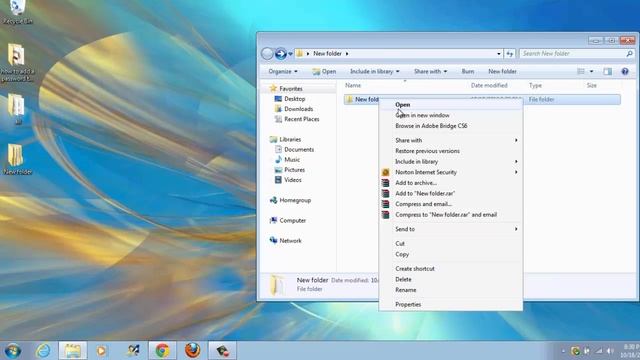Click the Windows Start button
The image size is (640, 360).
point(13,351)
